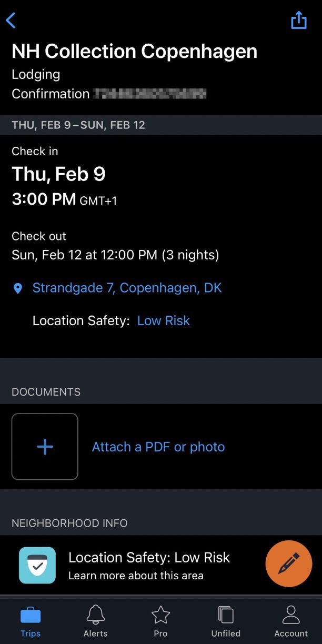This screenshot has height=644, width=322.
Task: Tap the Thu, Feb 9 check-in date
Action: tap(58, 174)
